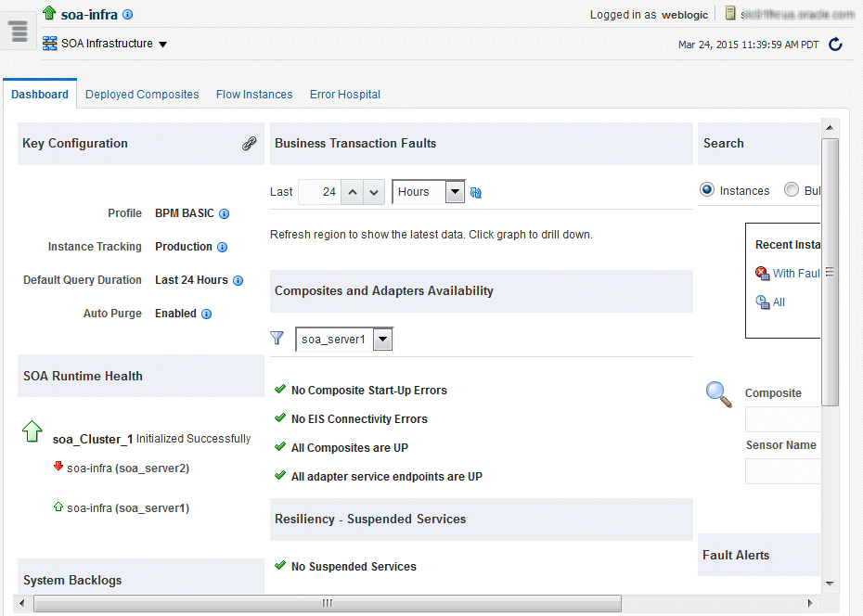Click horizontal scrollbar thumb
This screenshot has height=616, width=863.
tap(328, 603)
